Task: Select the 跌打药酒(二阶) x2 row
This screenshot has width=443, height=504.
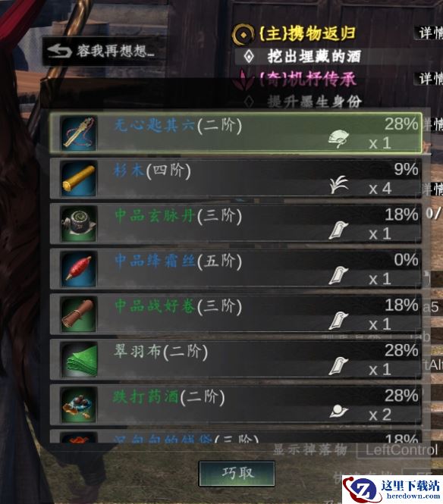Action: 235,405
